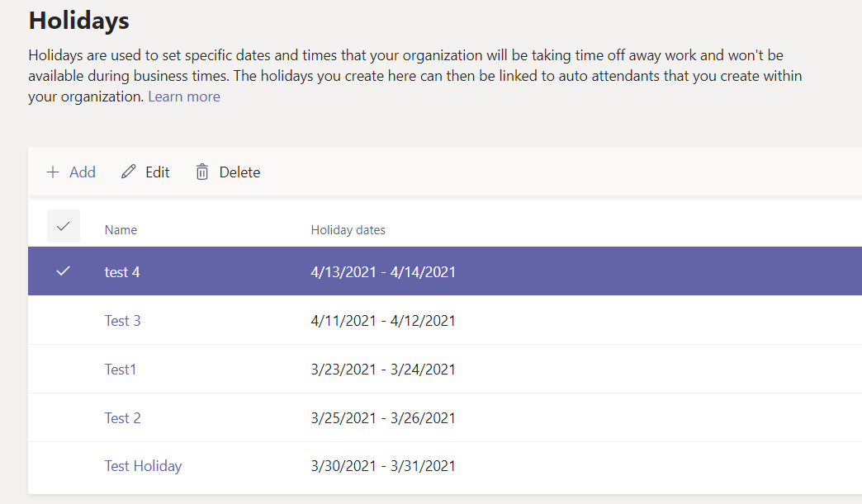Click the trash Delete icon
862x504 pixels.
[202, 172]
